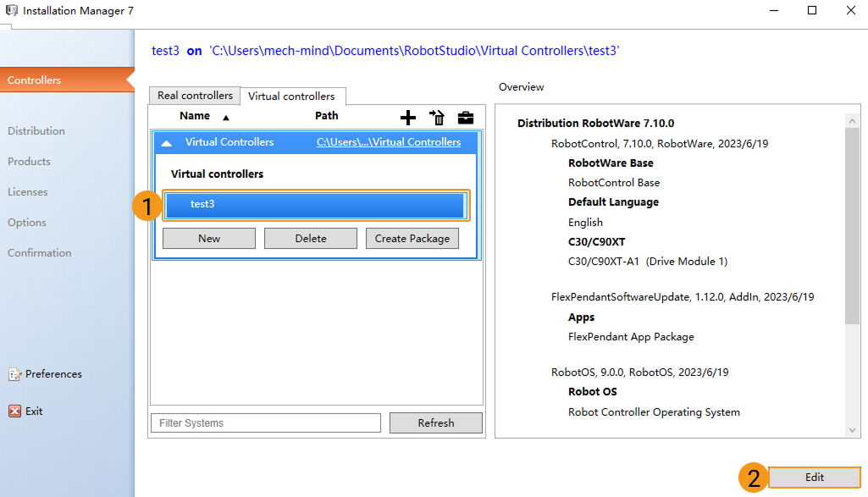The width and height of the screenshot is (868, 497).
Task: Refresh the controller list
Action: pyautogui.click(x=435, y=423)
